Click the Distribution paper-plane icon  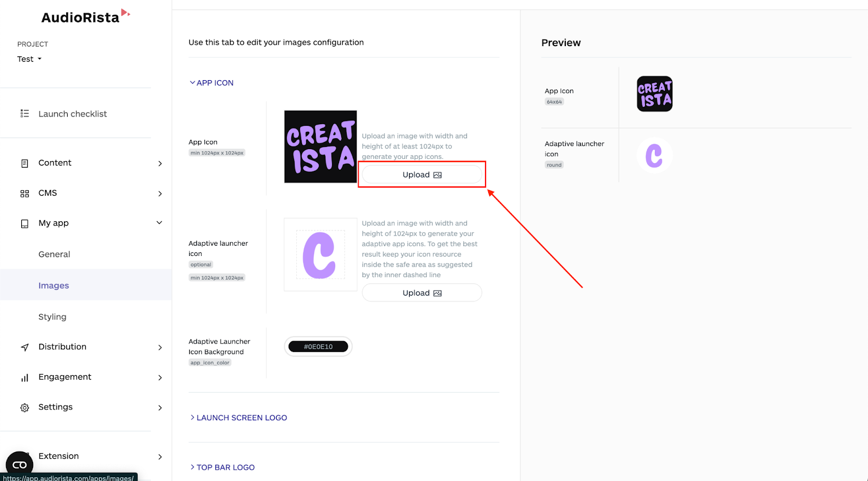pyautogui.click(x=24, y=347)
